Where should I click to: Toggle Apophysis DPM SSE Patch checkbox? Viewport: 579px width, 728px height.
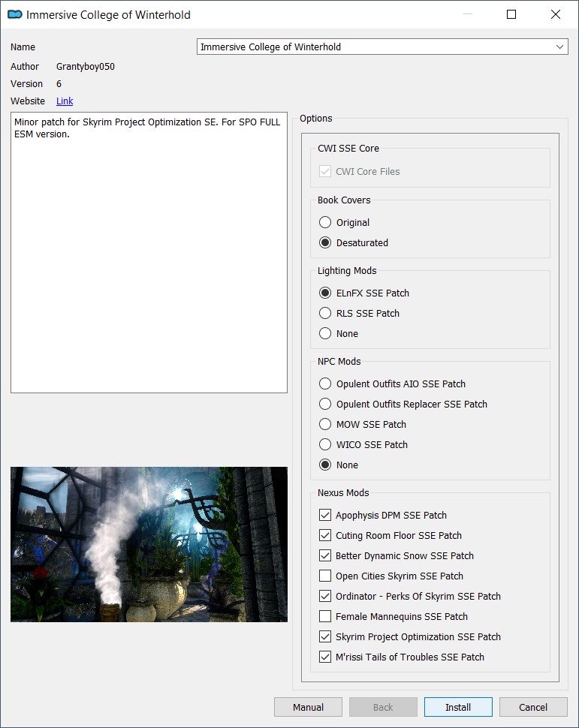pyautogui.click(x=325, y=515)
